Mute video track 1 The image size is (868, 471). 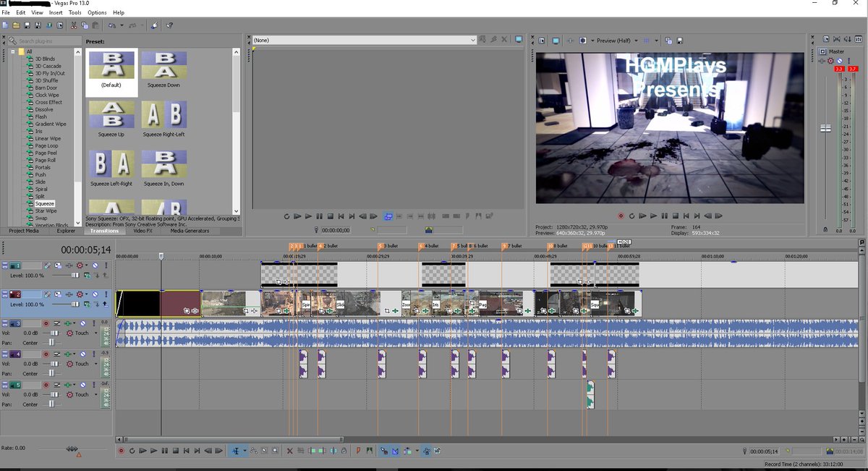pyautogui.click(x=95, y=266)
